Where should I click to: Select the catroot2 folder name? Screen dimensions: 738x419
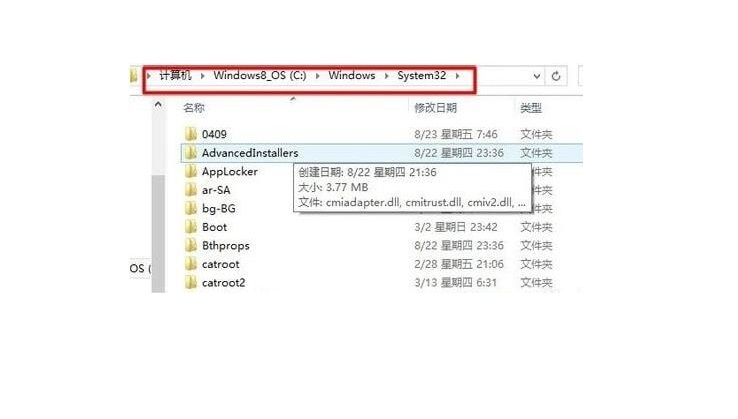[224, 282]
